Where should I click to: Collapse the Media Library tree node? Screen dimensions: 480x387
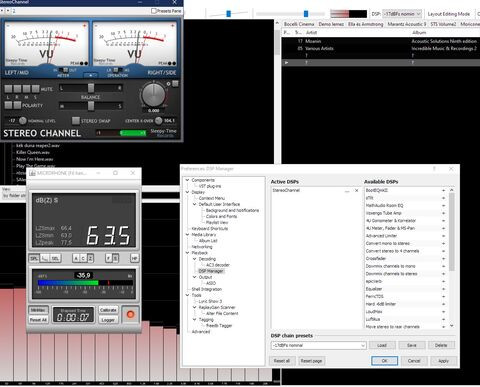pos(187,235)
